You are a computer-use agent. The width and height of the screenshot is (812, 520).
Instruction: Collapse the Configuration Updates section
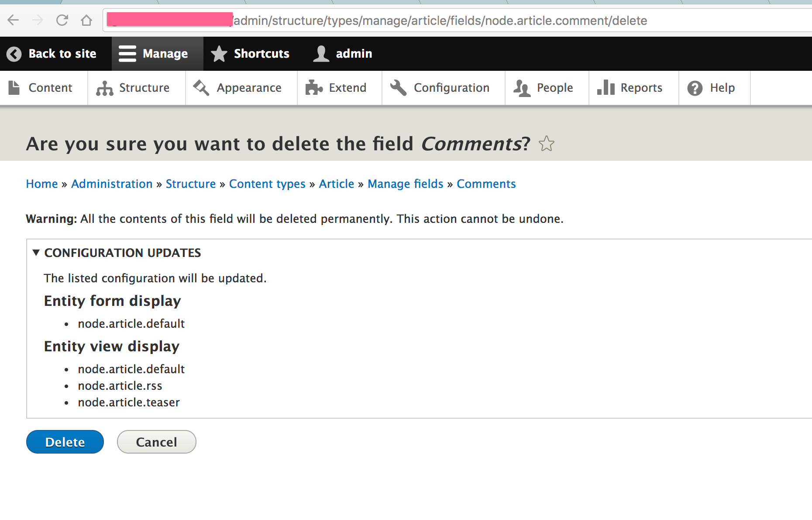(x=37, y=253)
